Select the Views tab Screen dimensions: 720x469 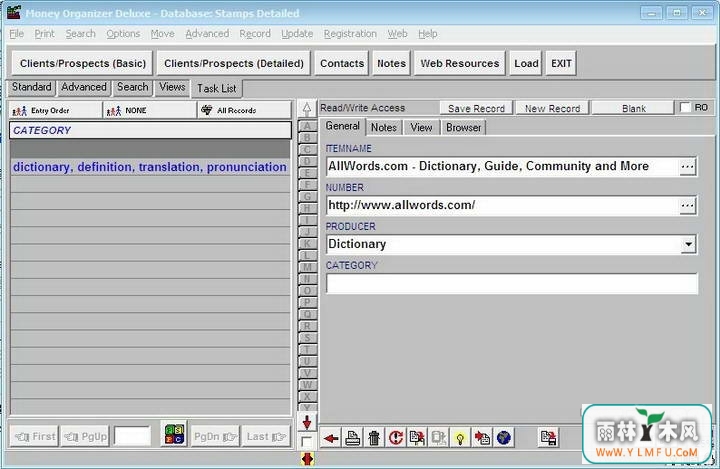(172, 87)
